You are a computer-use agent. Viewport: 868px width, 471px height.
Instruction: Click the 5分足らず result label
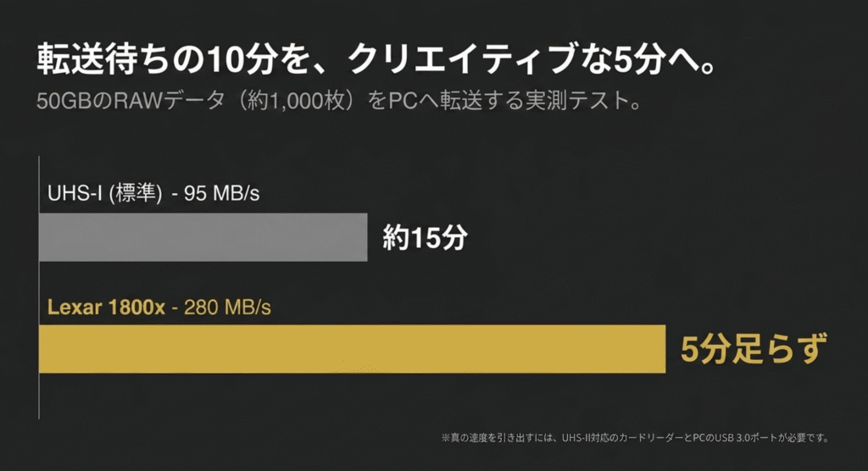(x=754, y=349)
